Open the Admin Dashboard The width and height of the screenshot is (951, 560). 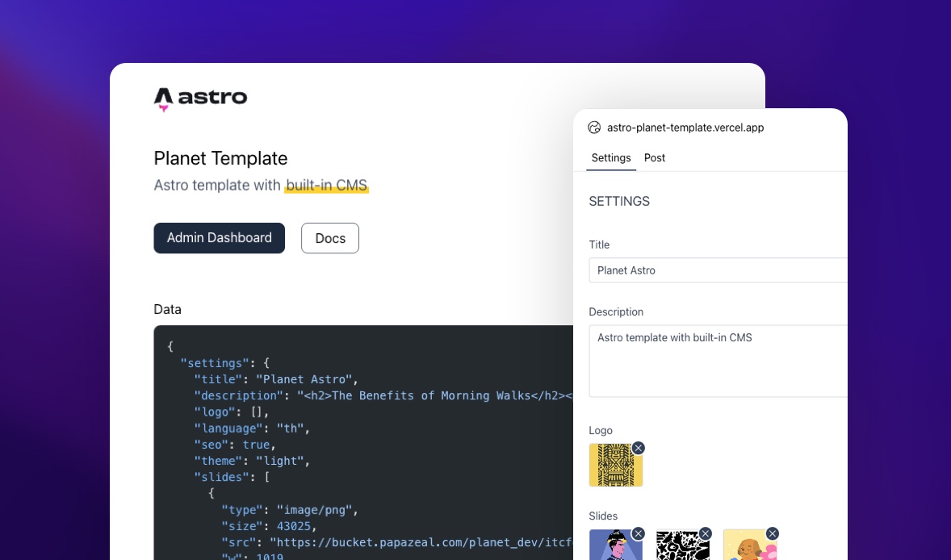click(219, 238)
